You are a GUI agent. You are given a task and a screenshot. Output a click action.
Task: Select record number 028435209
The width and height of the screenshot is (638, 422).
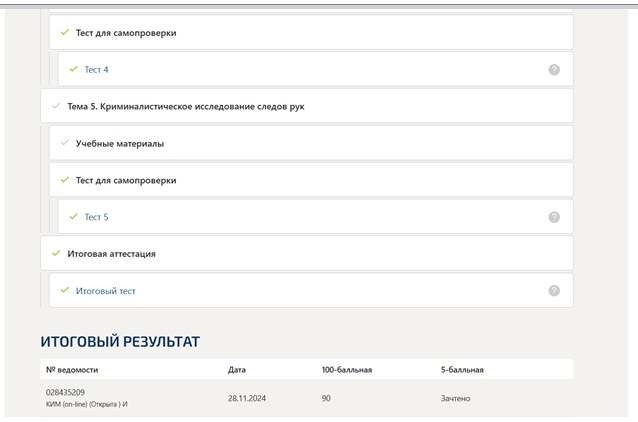tap(66, 392)
